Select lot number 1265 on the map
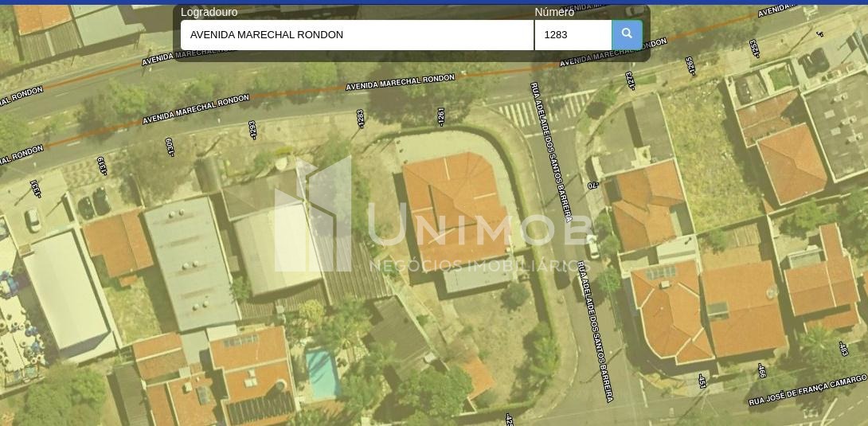The width and height of the screenshot is (868, 426). [691, 66]
